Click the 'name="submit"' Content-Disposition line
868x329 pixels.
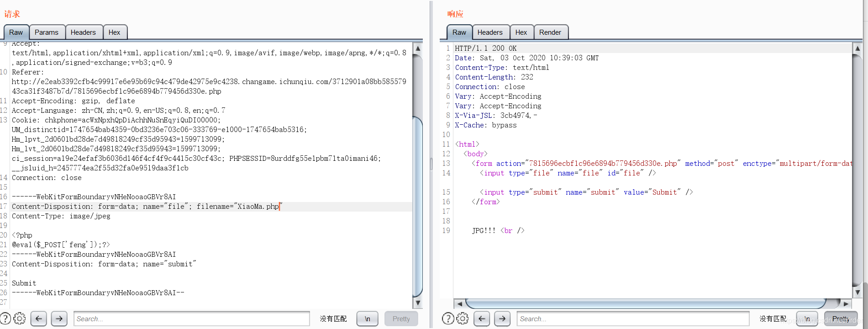[x=104, y=264]
